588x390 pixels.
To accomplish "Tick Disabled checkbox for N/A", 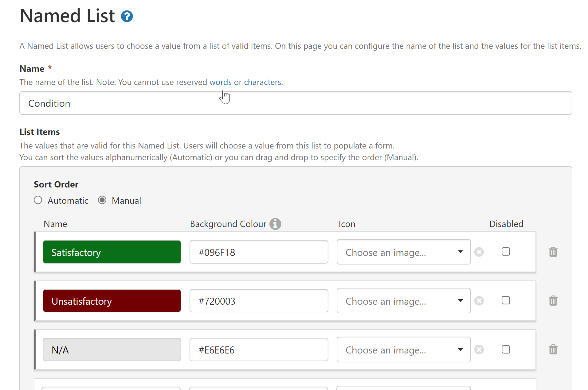I will click(x=506, y=349).
